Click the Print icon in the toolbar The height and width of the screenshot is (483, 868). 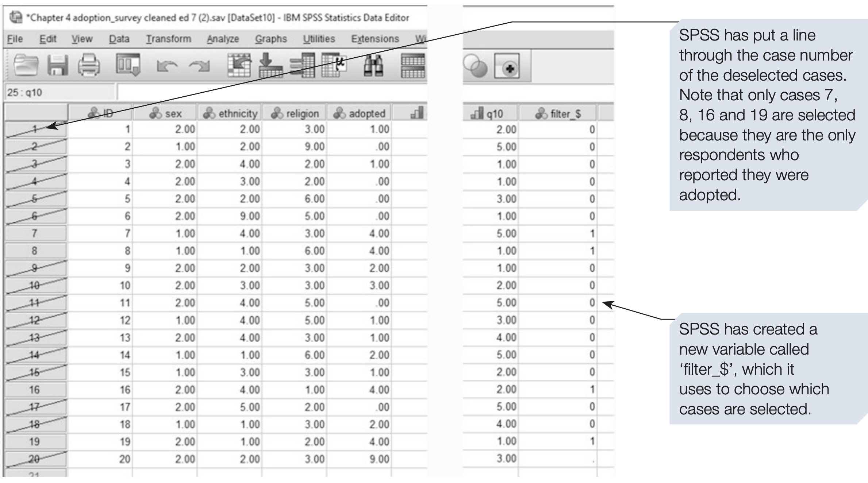coord(89,66)
